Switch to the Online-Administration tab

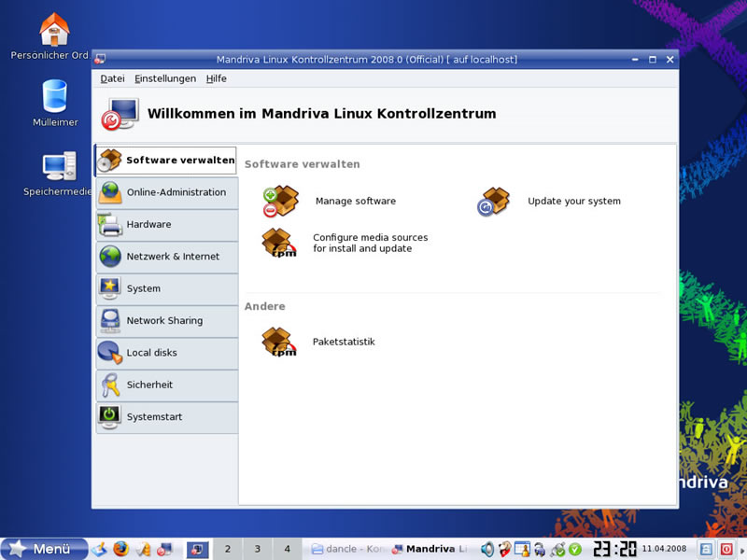click(167, 192)
